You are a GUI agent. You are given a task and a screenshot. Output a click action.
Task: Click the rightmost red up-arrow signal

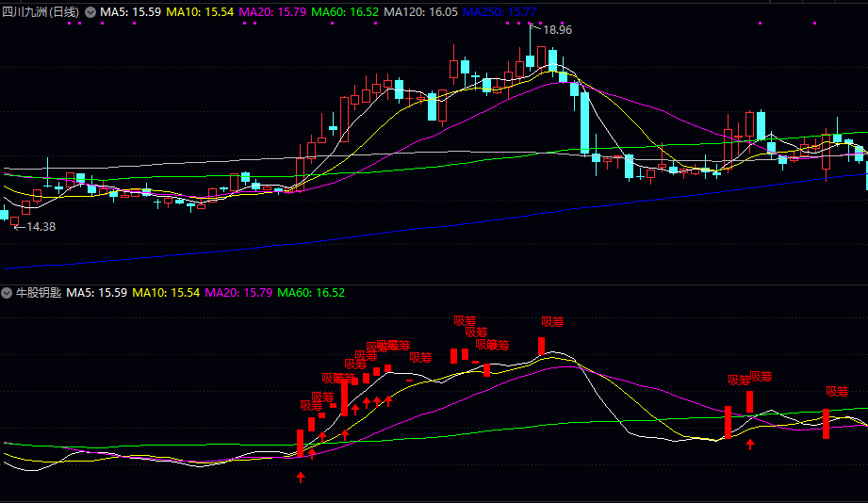click(x=750, y=444)
